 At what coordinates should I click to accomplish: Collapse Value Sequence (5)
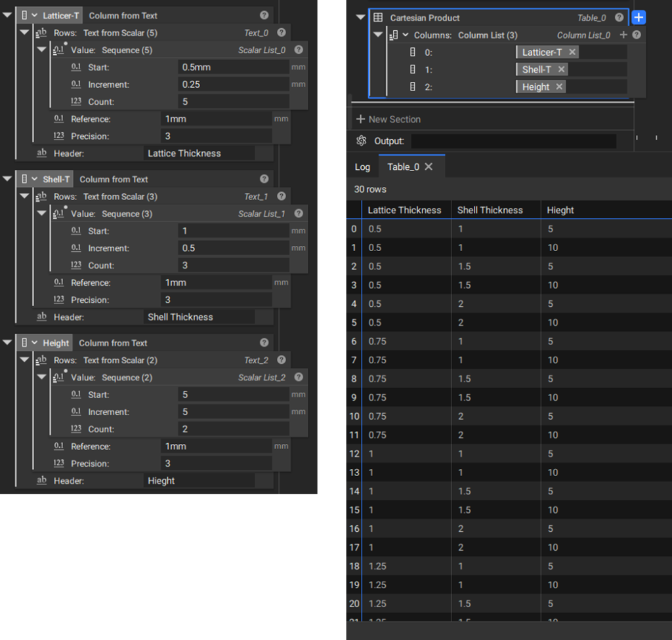pos(41,49)
